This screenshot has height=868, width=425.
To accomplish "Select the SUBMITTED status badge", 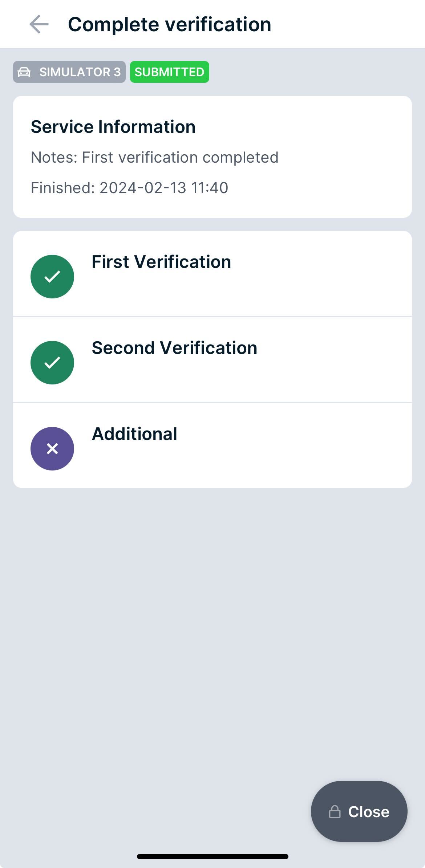I will coord(169,72).
